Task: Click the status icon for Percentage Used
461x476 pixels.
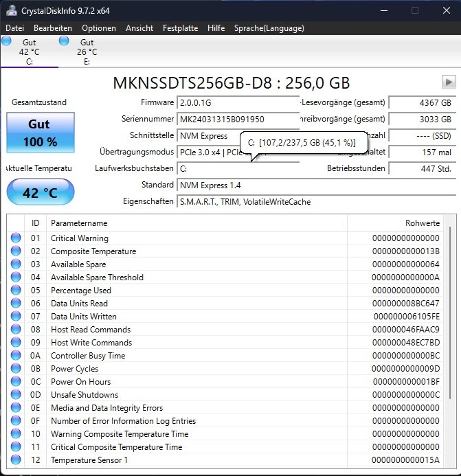Action: pos(16,290)
